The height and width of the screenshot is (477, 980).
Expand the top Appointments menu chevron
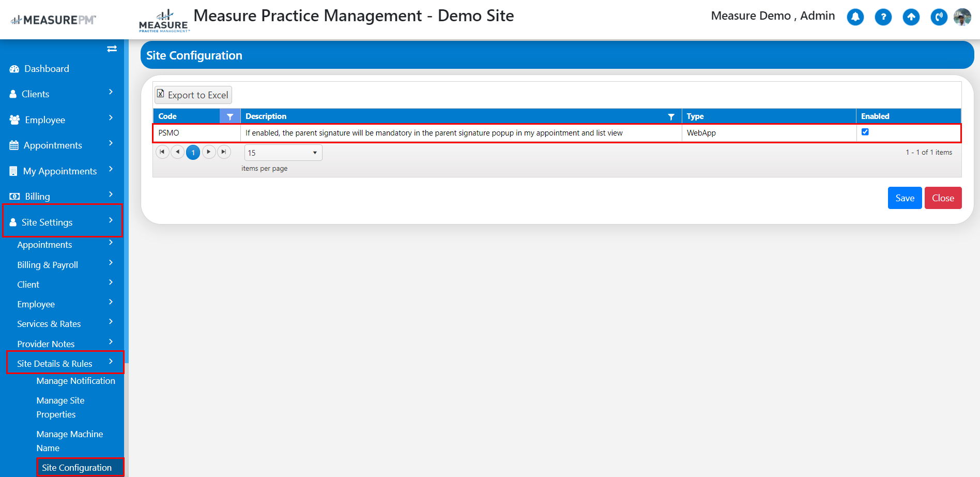(x=111, y=143)
